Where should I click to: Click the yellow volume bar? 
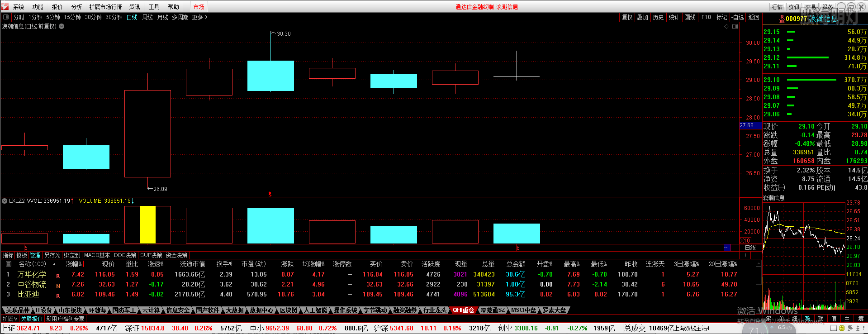click(147, 224)
